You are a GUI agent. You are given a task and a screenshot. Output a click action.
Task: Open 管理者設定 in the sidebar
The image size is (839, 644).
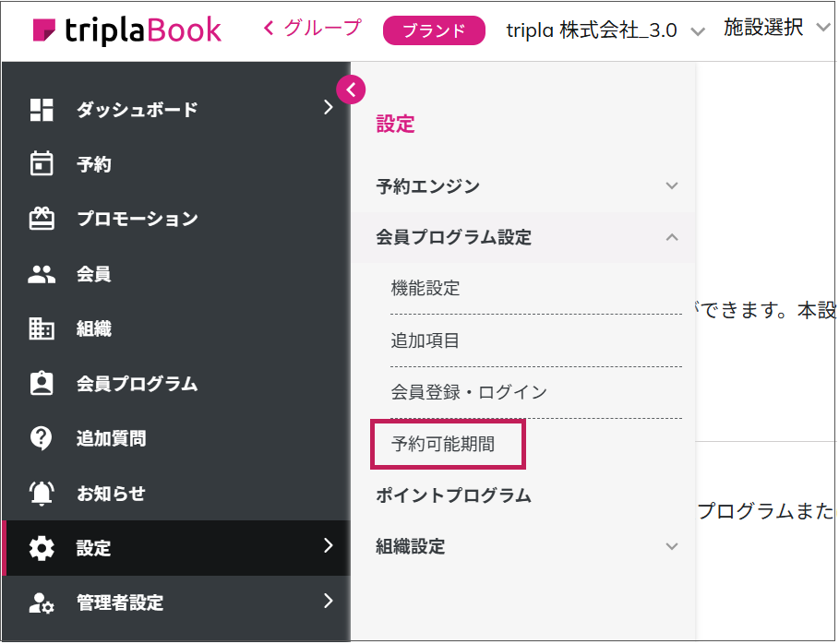[176, 602]
